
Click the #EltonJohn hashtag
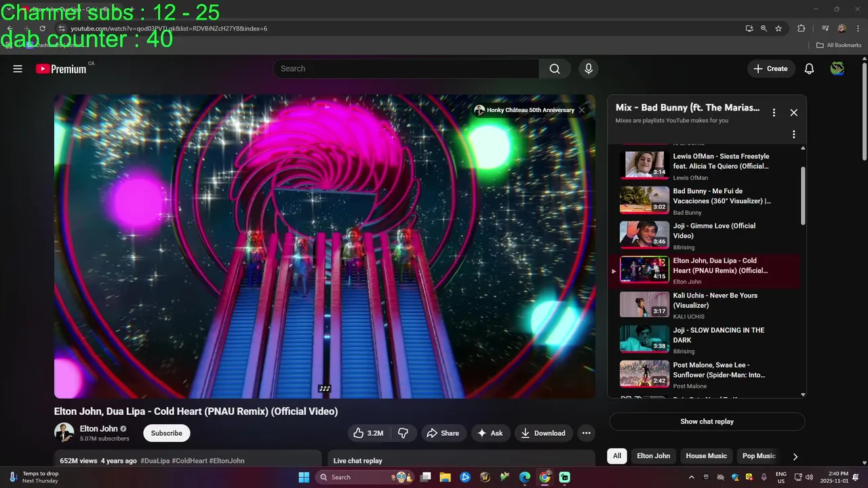pyautogui.click(x=226, y=461)
